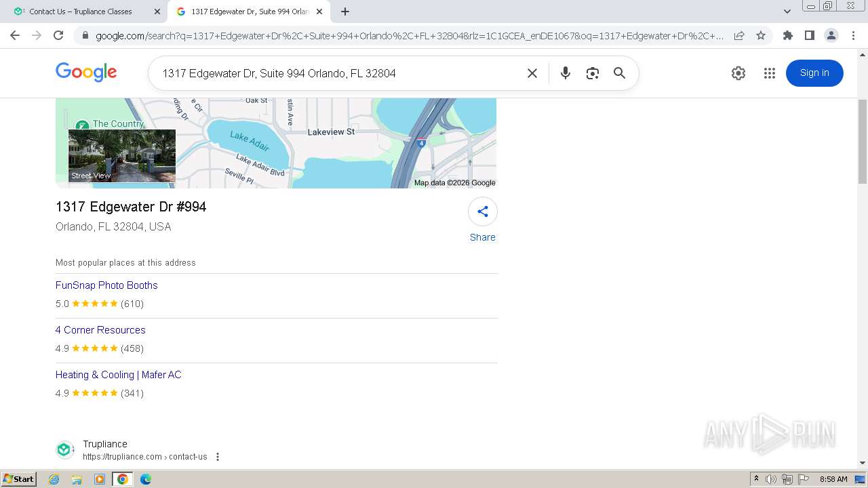Open the three-dot menu next to trupliance.com
The height and width of the screenshot is (488, 868).
[x=218, y=457]
